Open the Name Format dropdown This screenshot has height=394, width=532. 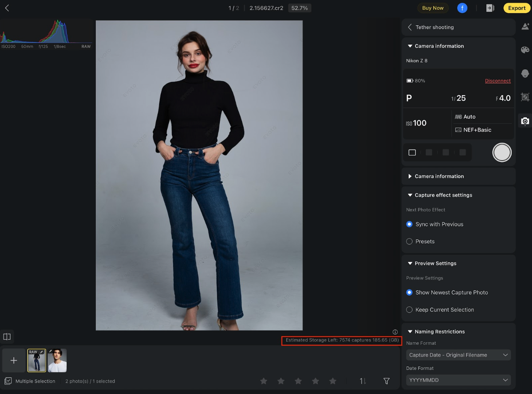[458, 355]
